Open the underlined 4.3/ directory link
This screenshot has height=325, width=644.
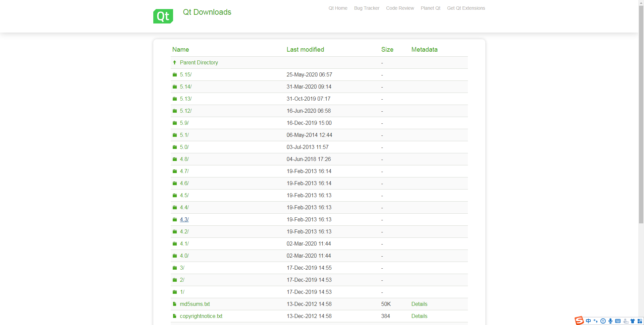pos(184,219)
